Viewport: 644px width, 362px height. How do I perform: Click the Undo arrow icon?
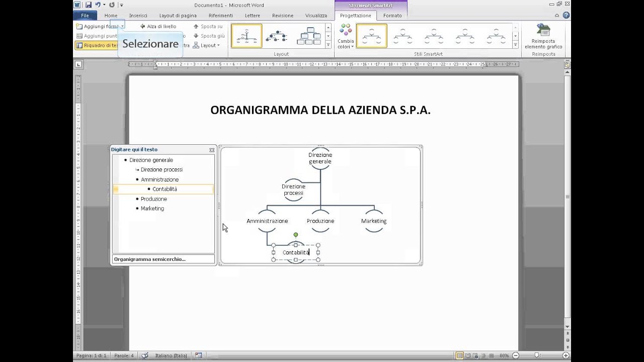pos(98,5)
